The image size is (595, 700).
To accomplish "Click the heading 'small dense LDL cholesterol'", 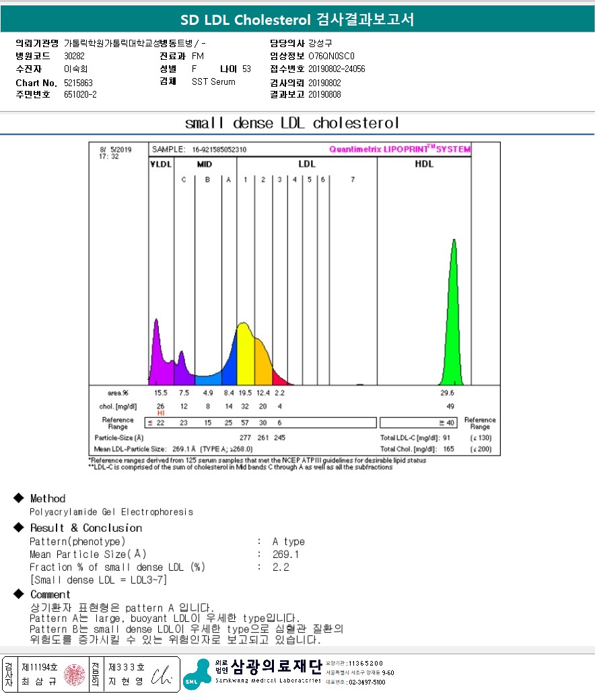I will 292,123.
